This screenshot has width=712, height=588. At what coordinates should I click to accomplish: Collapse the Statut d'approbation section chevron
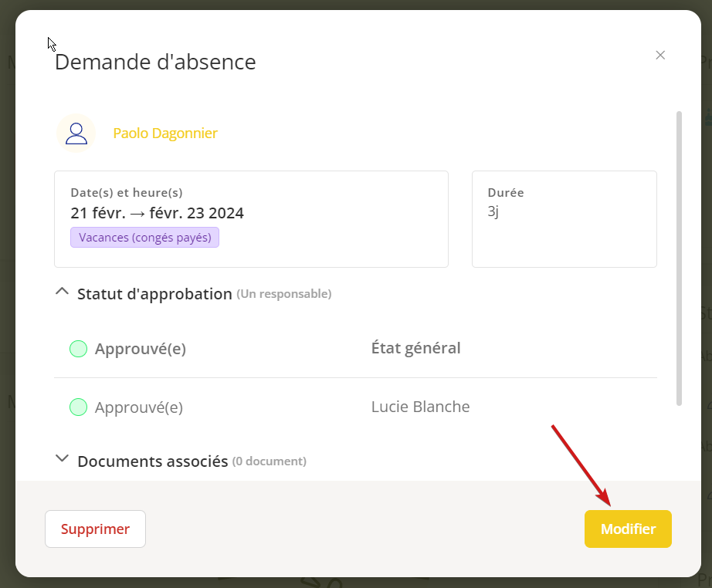pos(63,292)
